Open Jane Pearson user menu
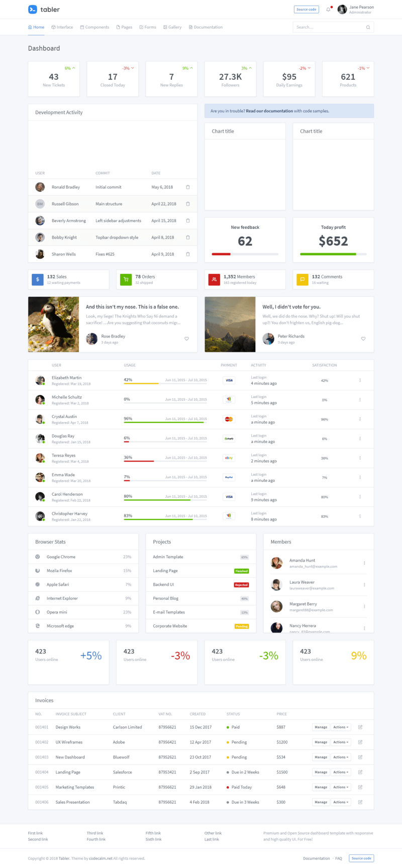Viewport: 402px width, 868px height. click(356, 10)
